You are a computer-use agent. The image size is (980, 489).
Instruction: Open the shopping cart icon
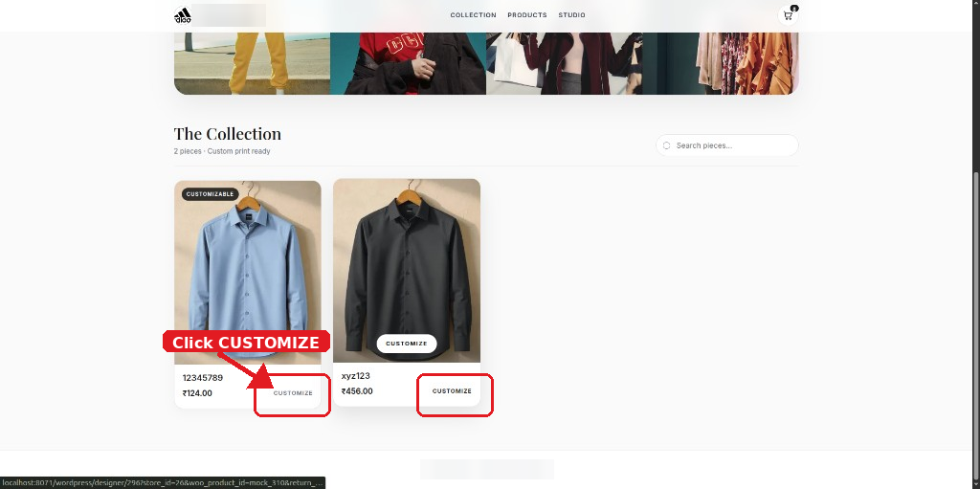coord(788,15)
